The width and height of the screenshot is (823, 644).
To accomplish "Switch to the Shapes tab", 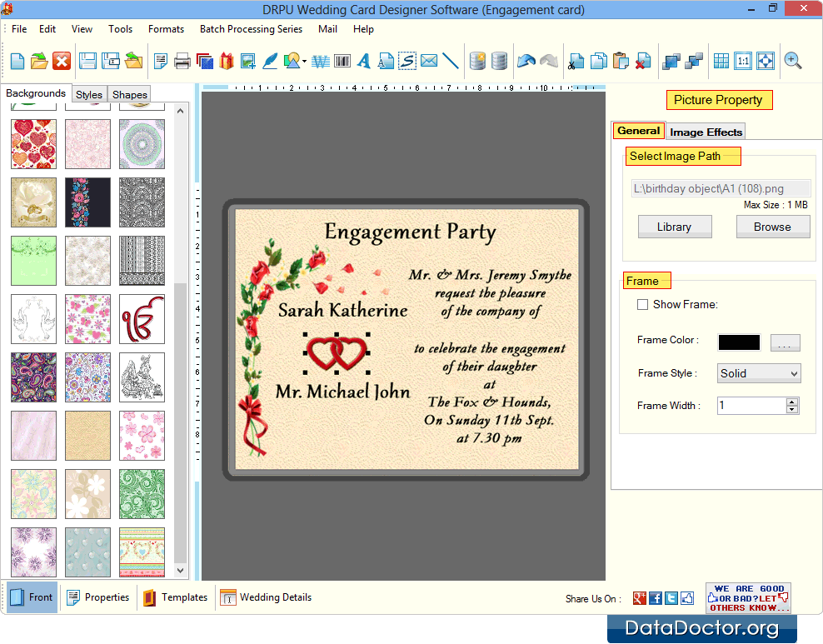I will [x=130, y=94].
